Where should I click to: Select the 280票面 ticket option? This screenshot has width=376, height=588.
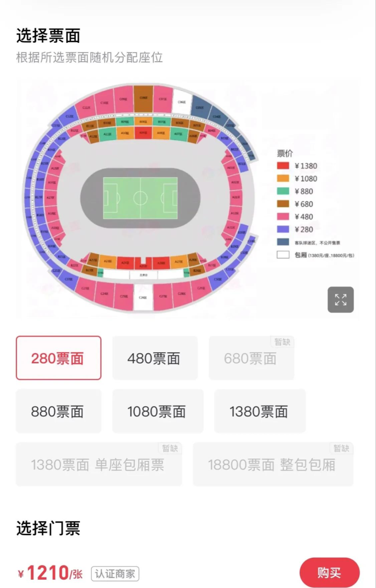[x=58, y=358]
